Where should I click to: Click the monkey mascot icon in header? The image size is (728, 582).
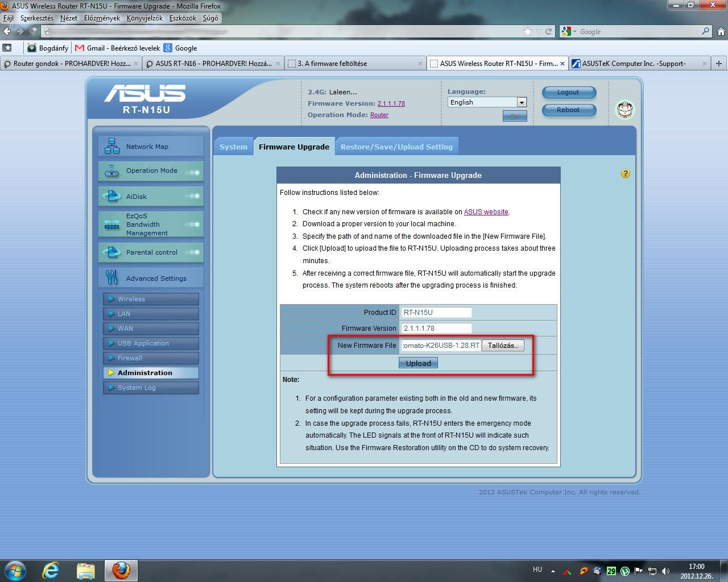coord(625,109)
